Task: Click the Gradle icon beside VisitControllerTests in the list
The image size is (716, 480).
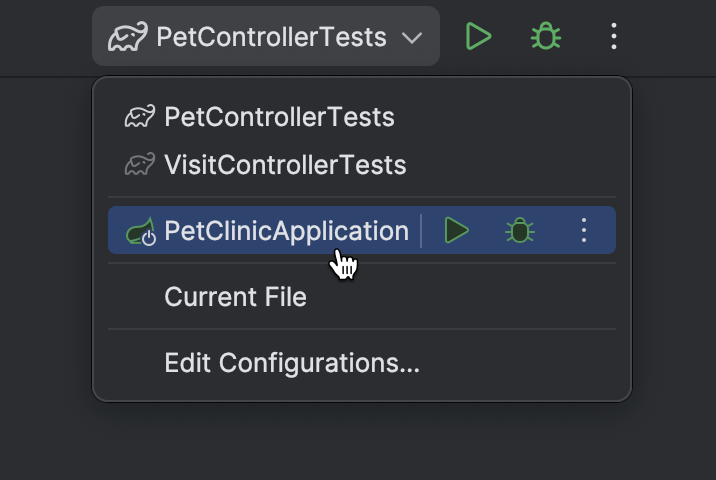Action: (x=140, y=165)
